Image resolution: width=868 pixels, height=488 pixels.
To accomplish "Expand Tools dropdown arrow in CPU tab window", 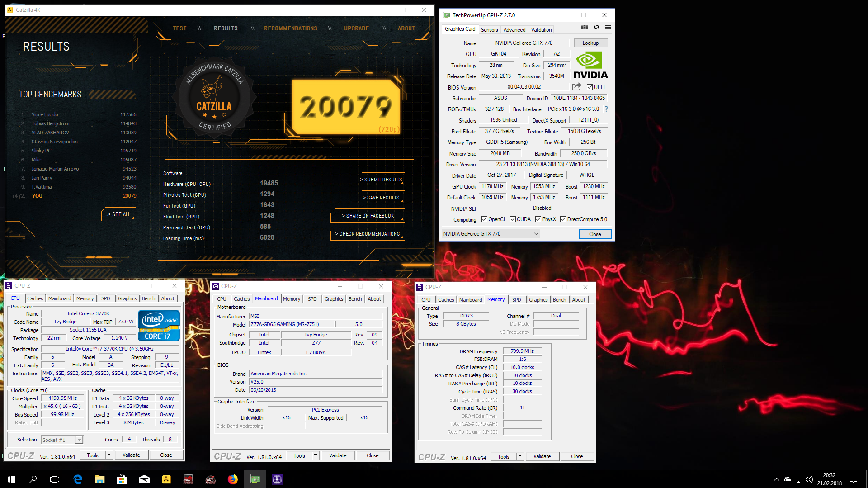I will [x=109, y=455].
